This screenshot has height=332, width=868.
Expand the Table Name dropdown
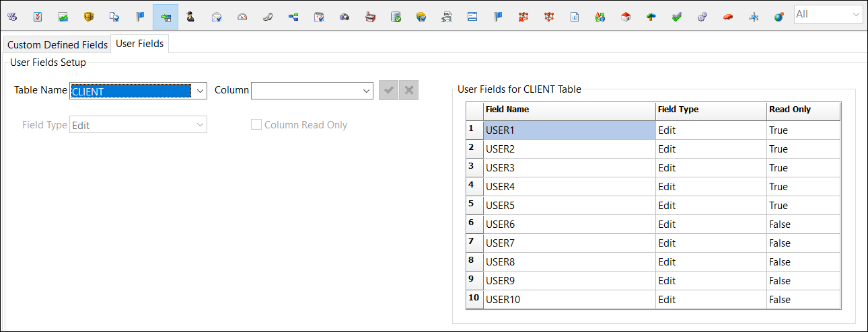pyautogui.click(x=199, y=91)
